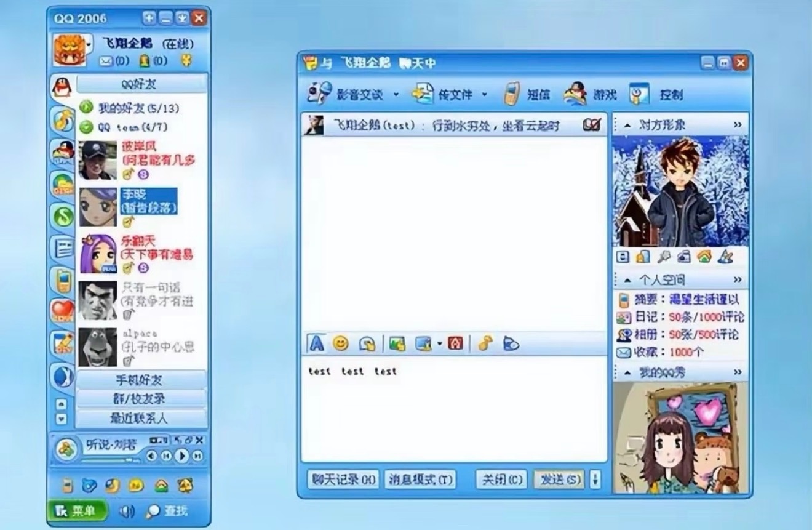Switch to the QQ好友 panel tab
Image resolution: width=812 pixels, height=530 pixels.
click(141, 84)
